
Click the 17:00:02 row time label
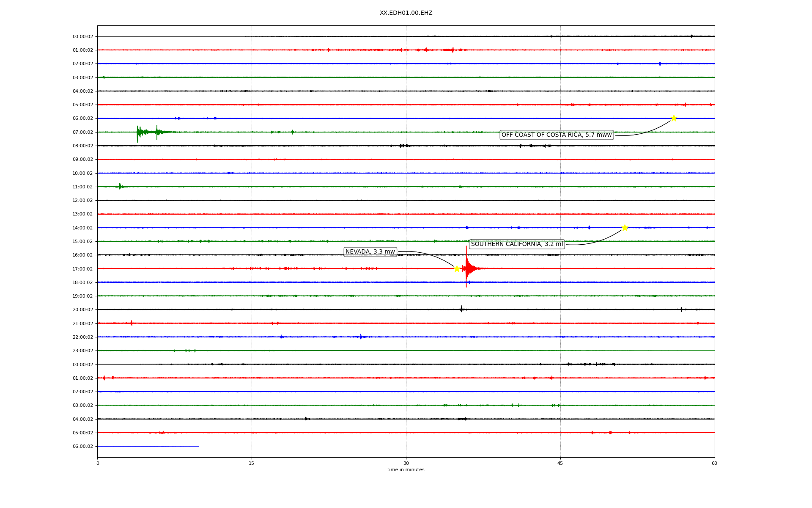click(82, 269)
